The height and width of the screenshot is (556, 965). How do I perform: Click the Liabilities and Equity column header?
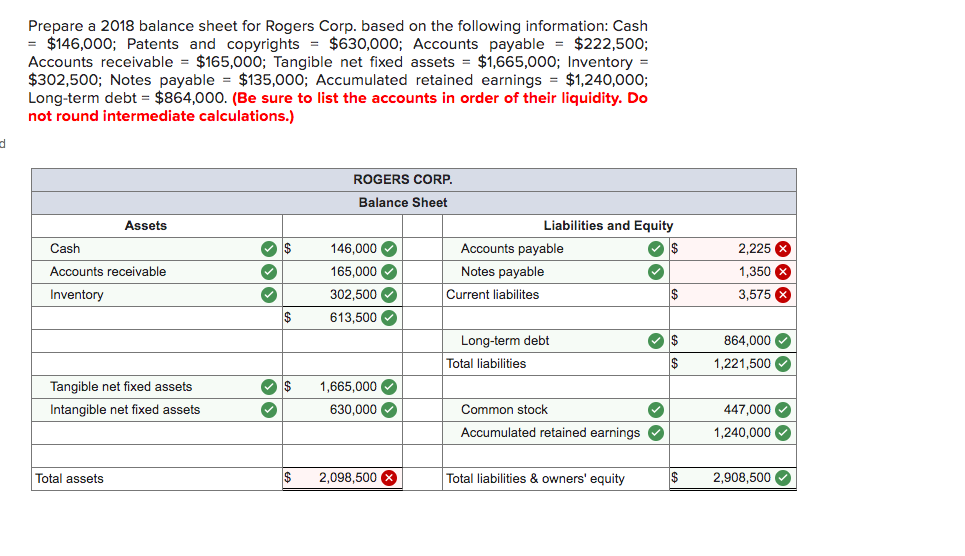point(608,226)
